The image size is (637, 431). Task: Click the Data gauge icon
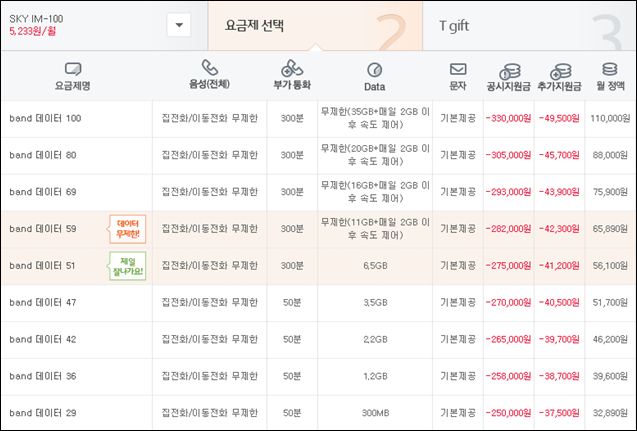(x=374, y=70)
